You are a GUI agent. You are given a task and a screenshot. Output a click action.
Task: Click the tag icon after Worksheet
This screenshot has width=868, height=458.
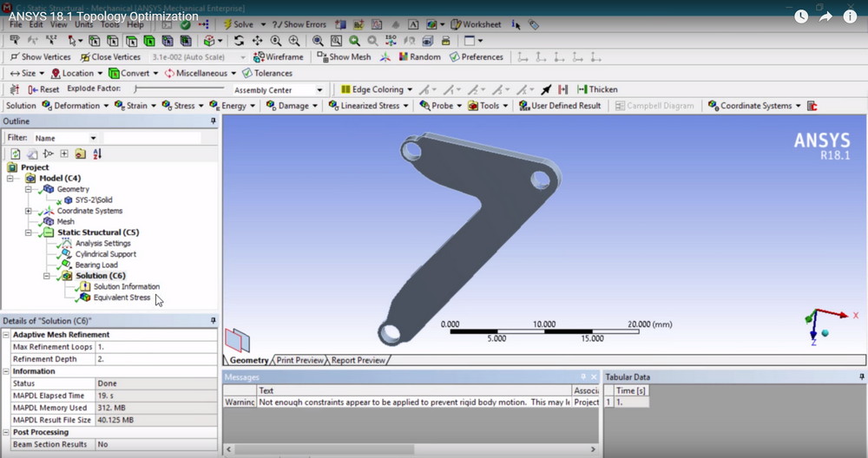click(x=534, y=24)
